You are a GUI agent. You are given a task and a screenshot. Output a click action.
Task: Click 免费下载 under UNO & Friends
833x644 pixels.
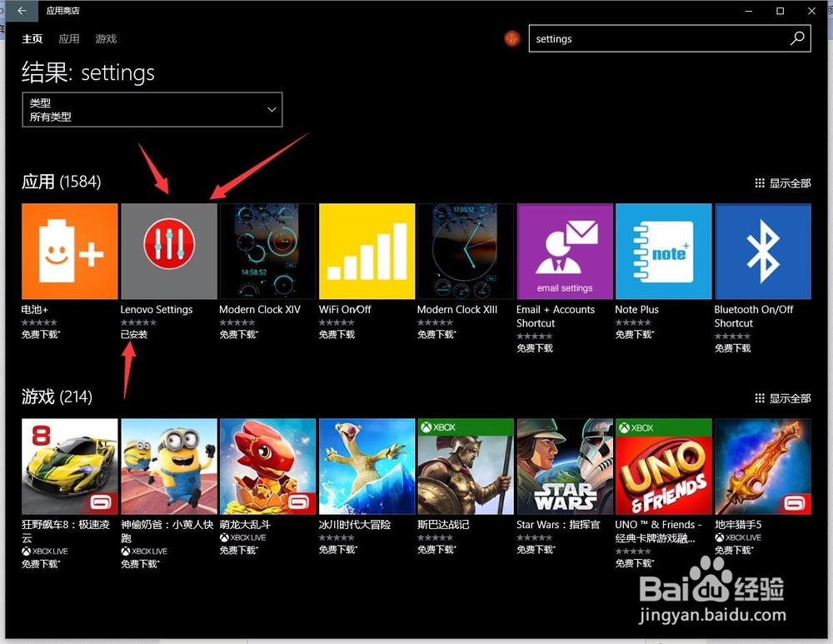[635, 563]
